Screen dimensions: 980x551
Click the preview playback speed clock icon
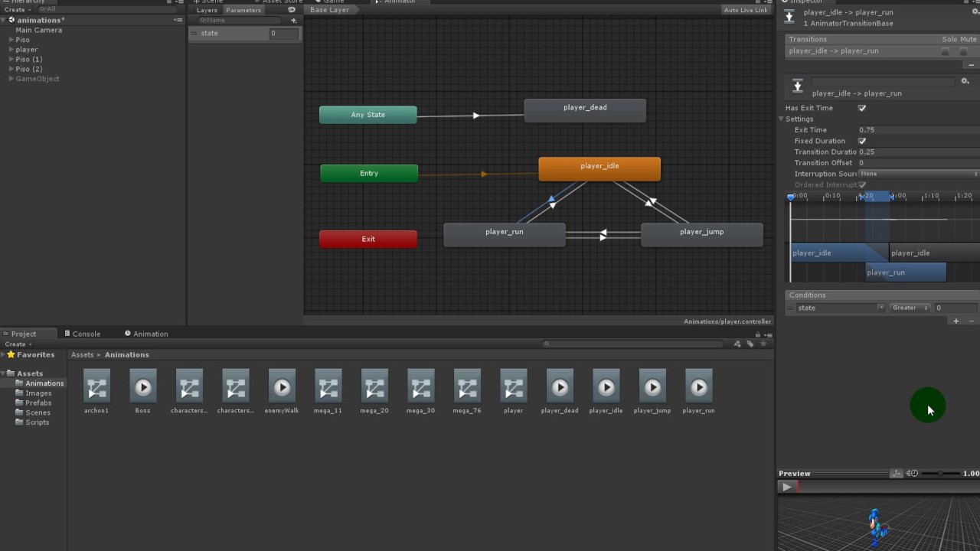pos(913,473)
